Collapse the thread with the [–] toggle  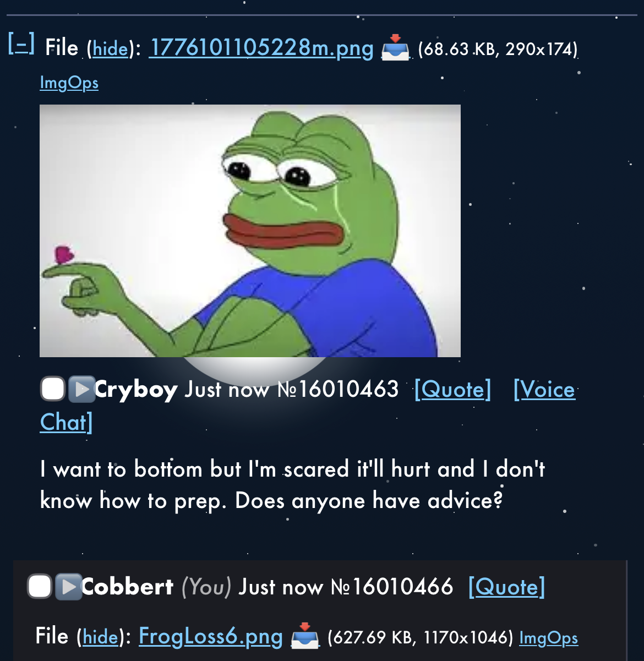[21, 43]
